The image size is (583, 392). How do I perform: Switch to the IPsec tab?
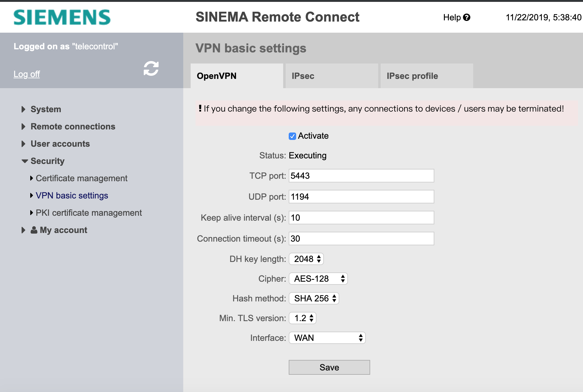coord(332,76)
